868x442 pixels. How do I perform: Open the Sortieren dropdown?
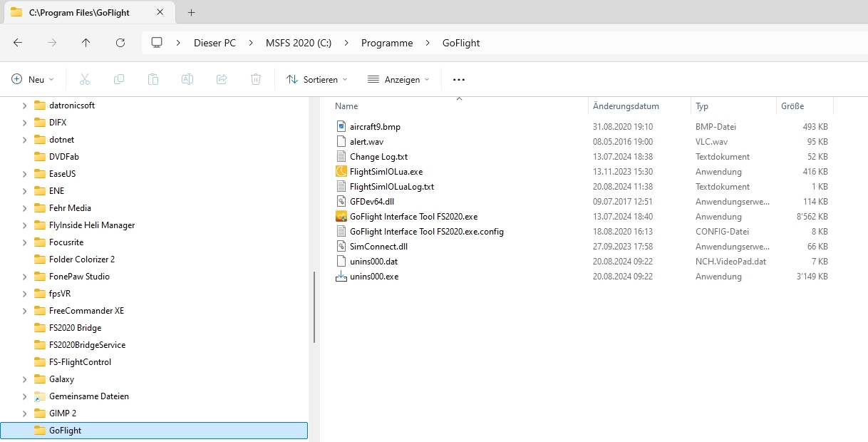pyautogui.click(x=317, y=80)
